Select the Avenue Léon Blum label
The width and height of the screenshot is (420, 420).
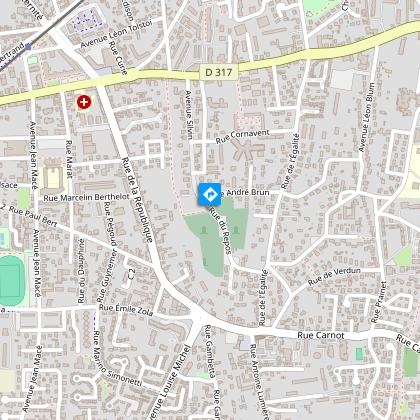pyautogui.click(x=367, y=117)
